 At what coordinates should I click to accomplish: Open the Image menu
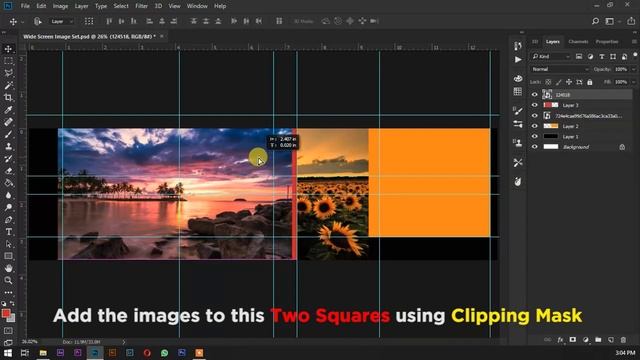click(x=60, y=6)
